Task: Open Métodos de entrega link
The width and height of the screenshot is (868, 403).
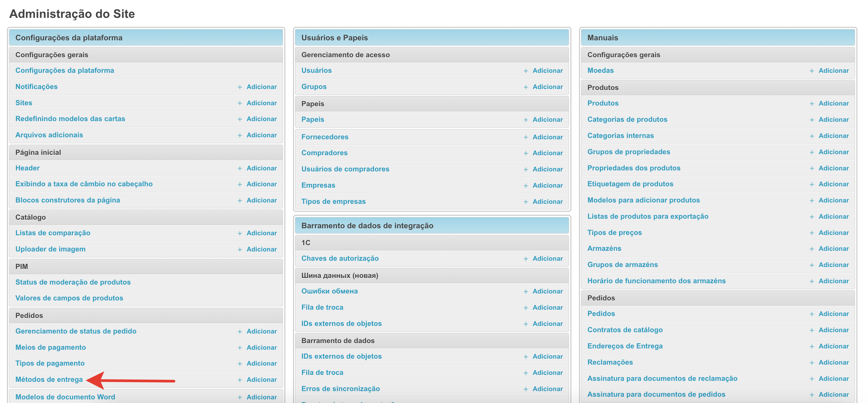Action: pyautogui.click(x=49, y=380)
